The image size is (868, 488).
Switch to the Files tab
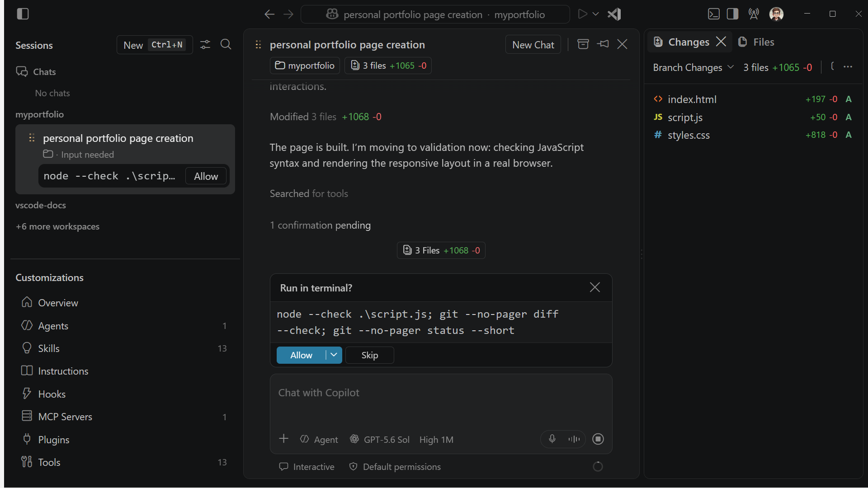point(756,42)
